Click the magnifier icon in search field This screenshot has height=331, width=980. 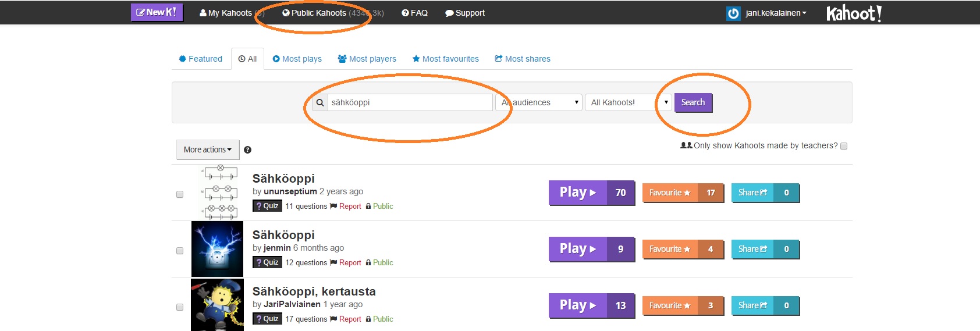pos(320,102)
